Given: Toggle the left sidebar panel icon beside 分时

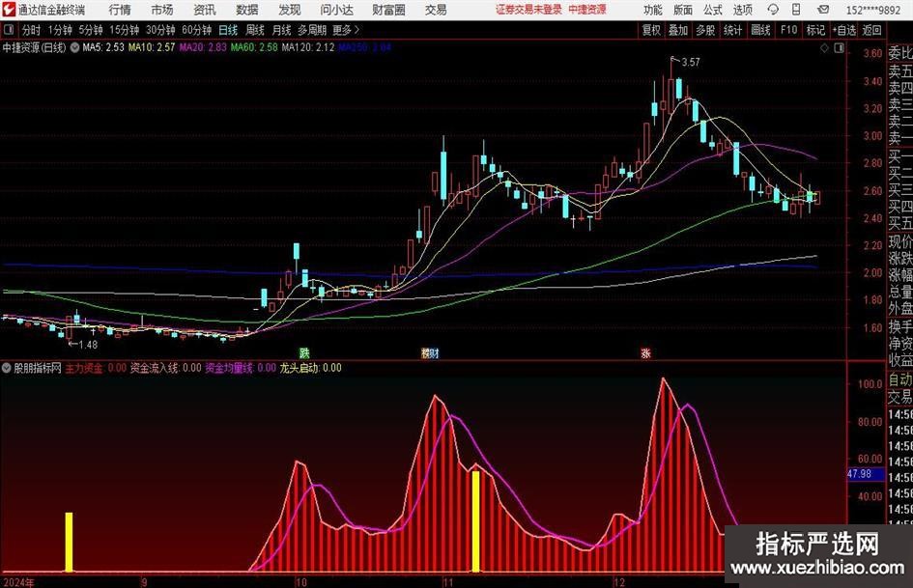Looking at the screenshot, I should coord(8,30).
